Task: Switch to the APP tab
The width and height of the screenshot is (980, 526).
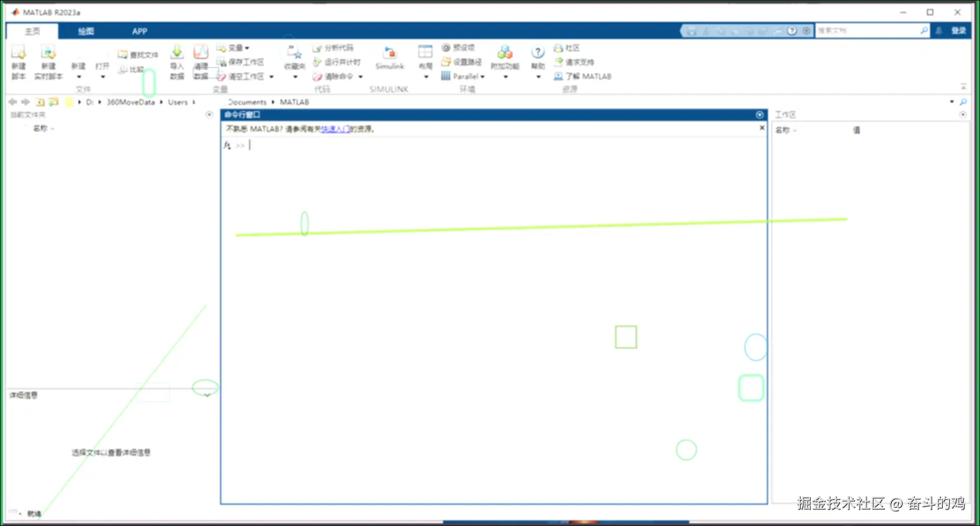Action: pos(140,31)
